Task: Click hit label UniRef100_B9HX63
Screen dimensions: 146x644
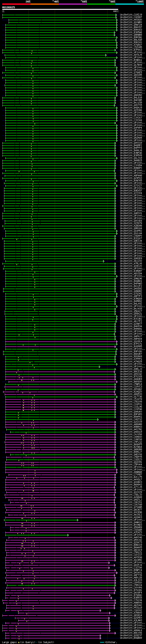Action: (131, 30)
